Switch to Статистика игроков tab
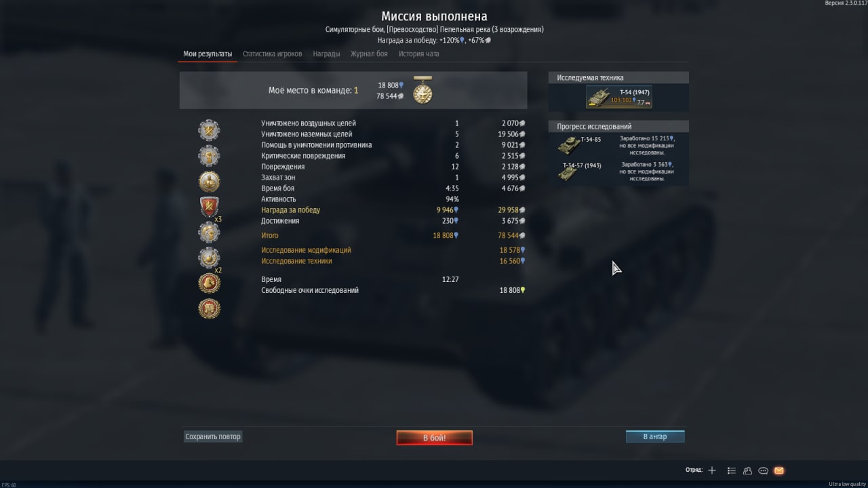Viewport: 868px width, 488px height. pyautogui.click(x=273, y=54)
